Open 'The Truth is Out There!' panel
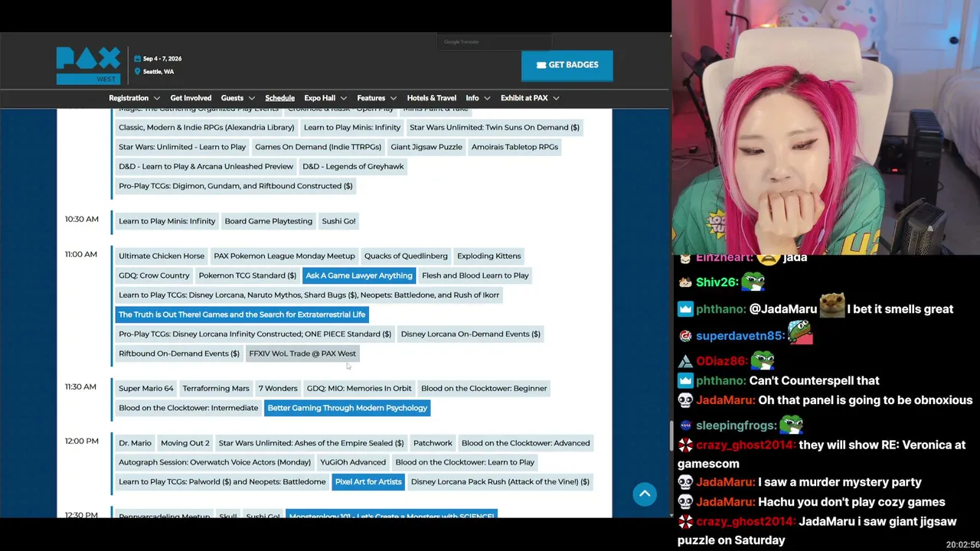The image size is (980, 551). tap(242, 315)
